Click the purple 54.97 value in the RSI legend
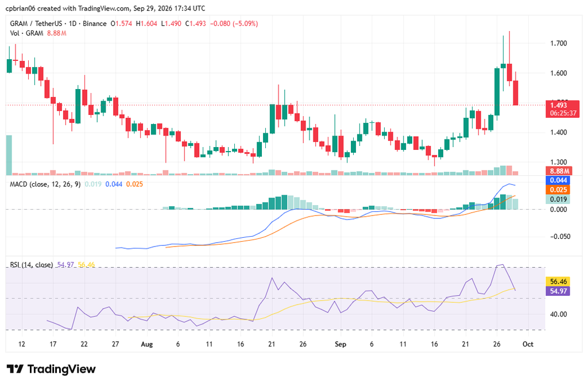This screenshot has height=386, width=588. pos(65,265)
